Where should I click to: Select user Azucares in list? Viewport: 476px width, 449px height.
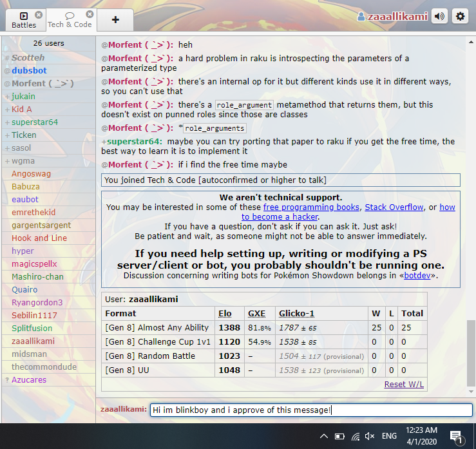(x=48, y=380)
